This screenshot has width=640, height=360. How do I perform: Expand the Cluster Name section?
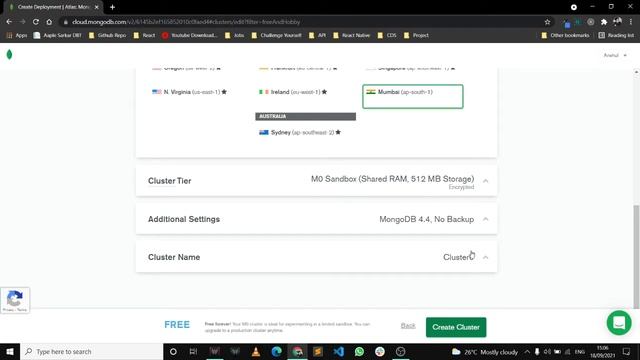[x=485, y=257]
